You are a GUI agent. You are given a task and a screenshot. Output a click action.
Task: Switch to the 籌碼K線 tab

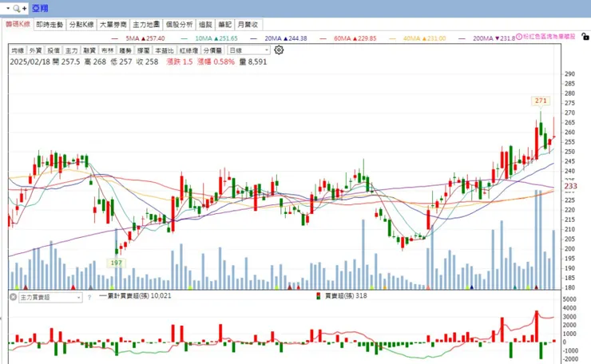click(18, 24)
